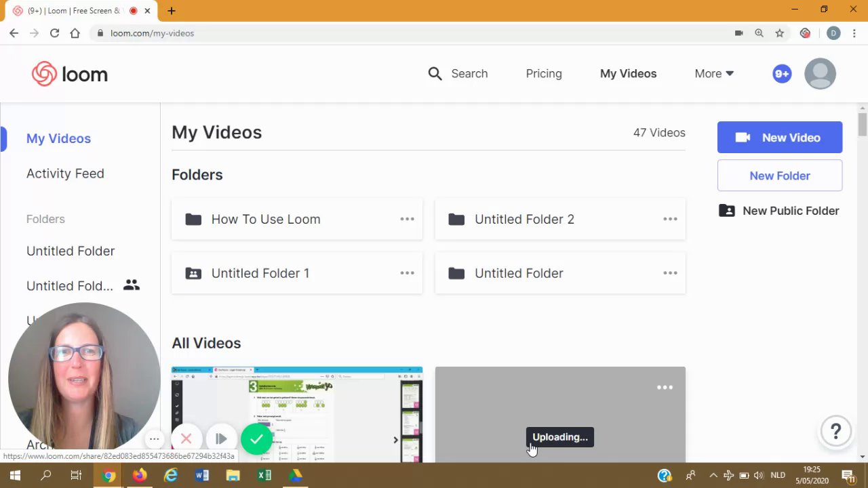Open a new browser tab
868x488 pixels.
pos(172,11)
